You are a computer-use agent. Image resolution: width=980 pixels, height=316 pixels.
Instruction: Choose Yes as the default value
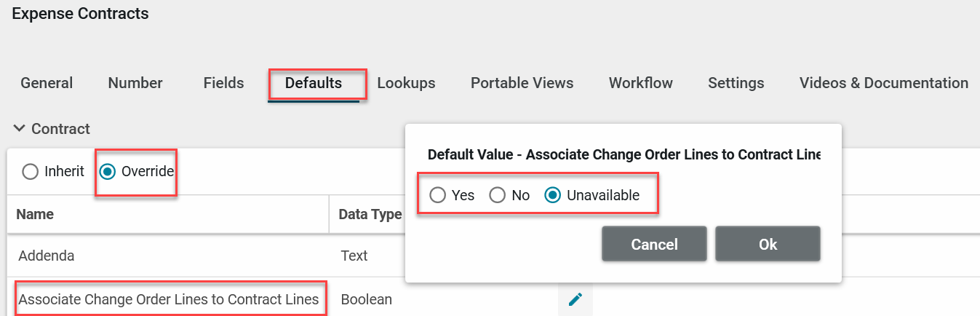(437, 195)
